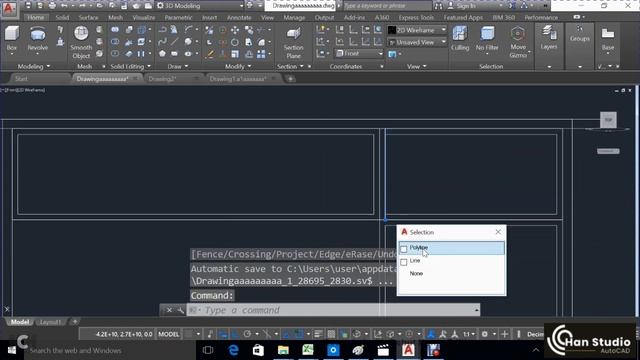The width and height of the screenshot is (640, 360).
Task: Switch to the Surface ribbon tab
Action: (88, 18)
